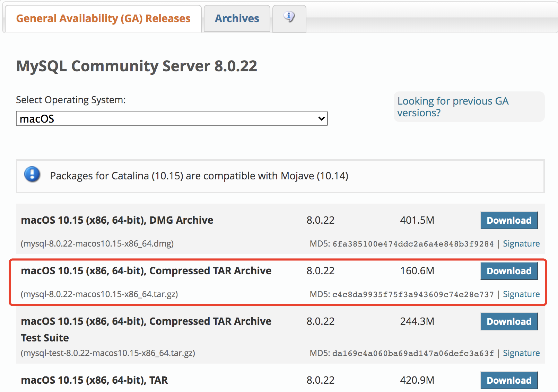Expand the Select Operating System macOS dropdown

(x=172, y=118)
